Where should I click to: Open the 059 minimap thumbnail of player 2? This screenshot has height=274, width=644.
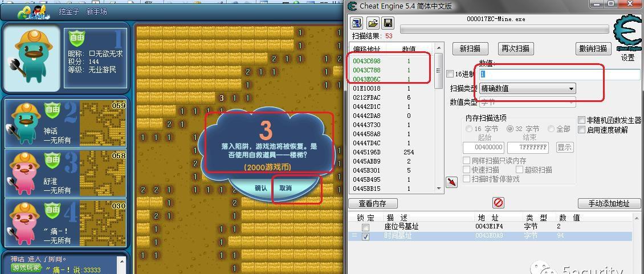[103, 122]
